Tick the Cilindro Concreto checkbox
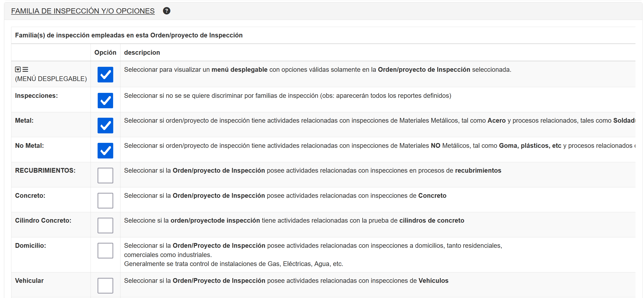This screenshot has height=298, width=644. pyautogui.click(x=105, y=225)
